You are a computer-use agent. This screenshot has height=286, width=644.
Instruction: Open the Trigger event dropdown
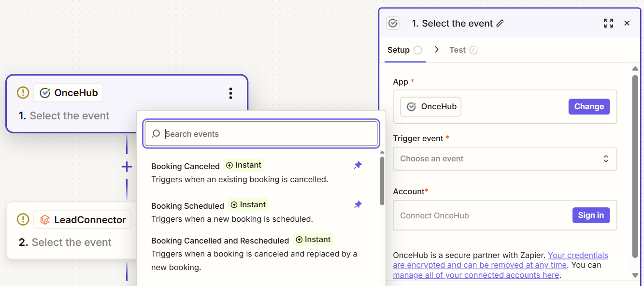(505, 158)
